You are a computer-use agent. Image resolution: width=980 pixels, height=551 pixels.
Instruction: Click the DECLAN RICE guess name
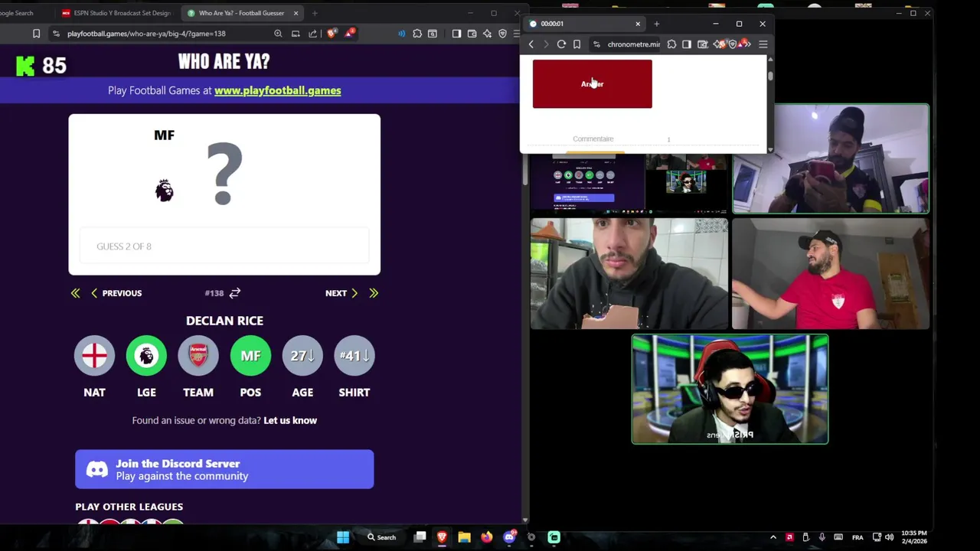(x=224, y=321)
